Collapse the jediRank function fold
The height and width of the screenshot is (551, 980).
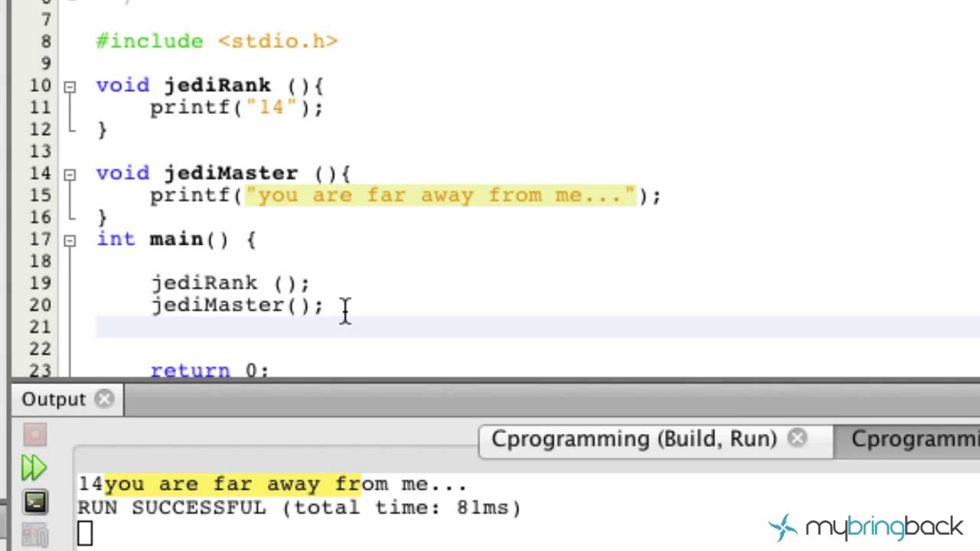click(70, 86)
